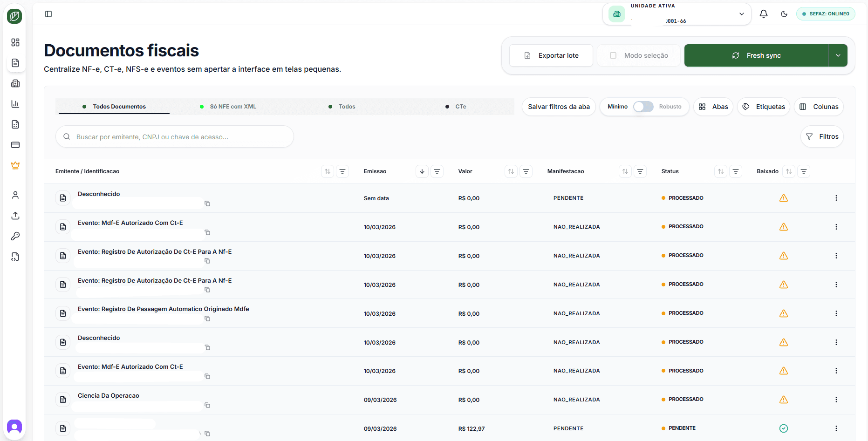Open the upload icon in sidebar
Image resolution: width=868 pixels, height=441 pixels.
(15, 216)
